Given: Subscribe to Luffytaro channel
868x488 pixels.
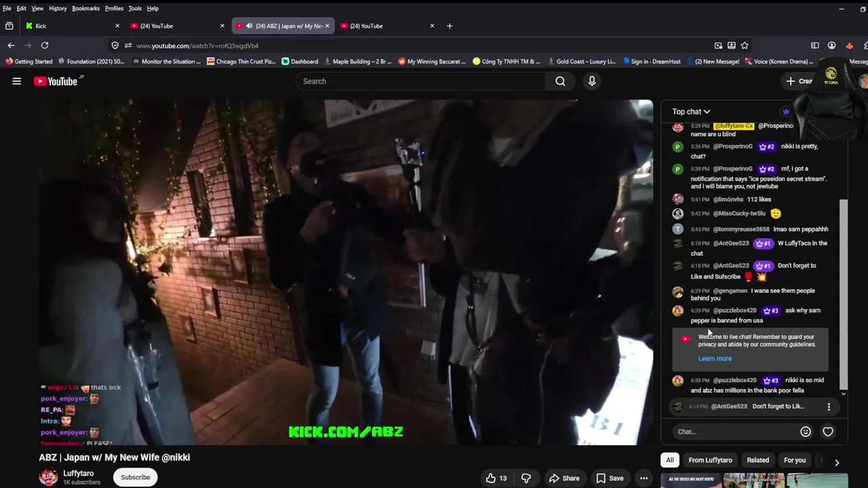Looking at the screenshot, I should (x=136, y=477).
